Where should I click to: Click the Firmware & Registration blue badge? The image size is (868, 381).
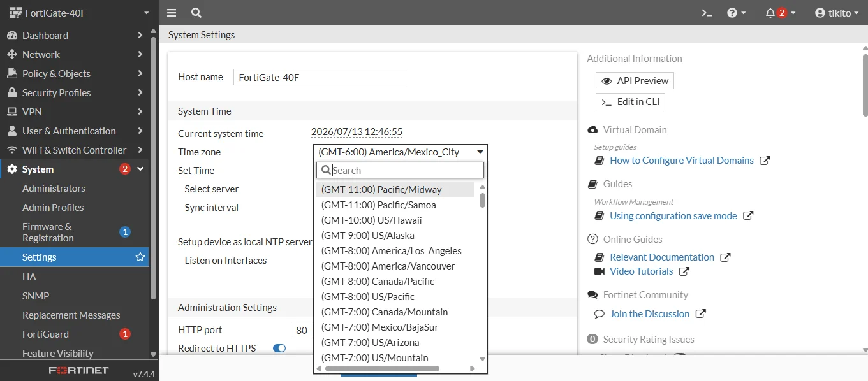pyautogui.click(x=125, y=232)
